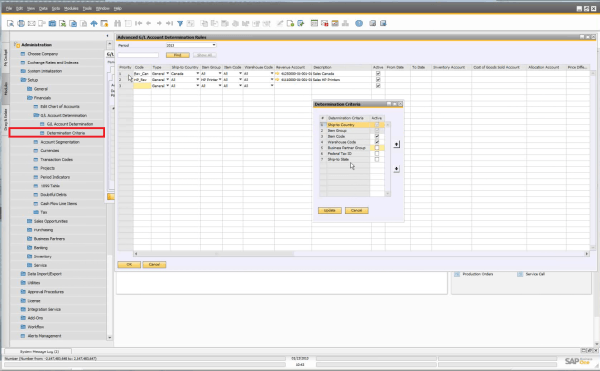The height and width of the screenshot is (371, 600).
Task: Go to last data record icon
Action: coord(169,23)
